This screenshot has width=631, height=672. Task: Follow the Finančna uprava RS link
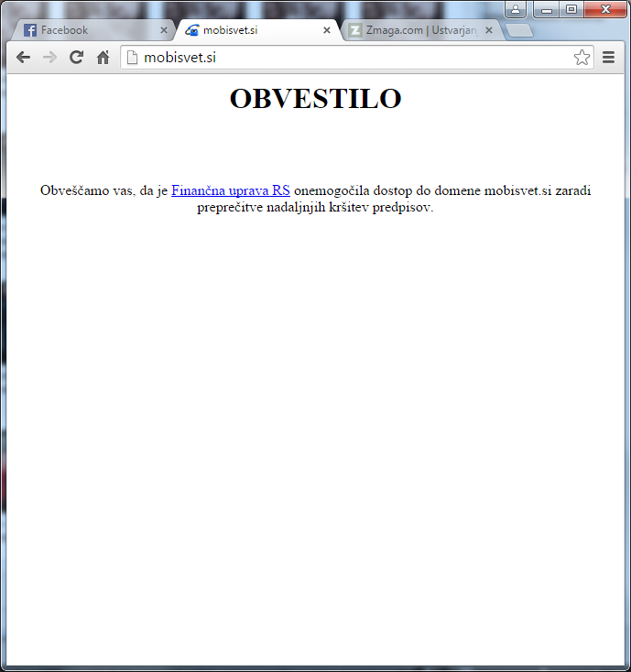point(231,190)
